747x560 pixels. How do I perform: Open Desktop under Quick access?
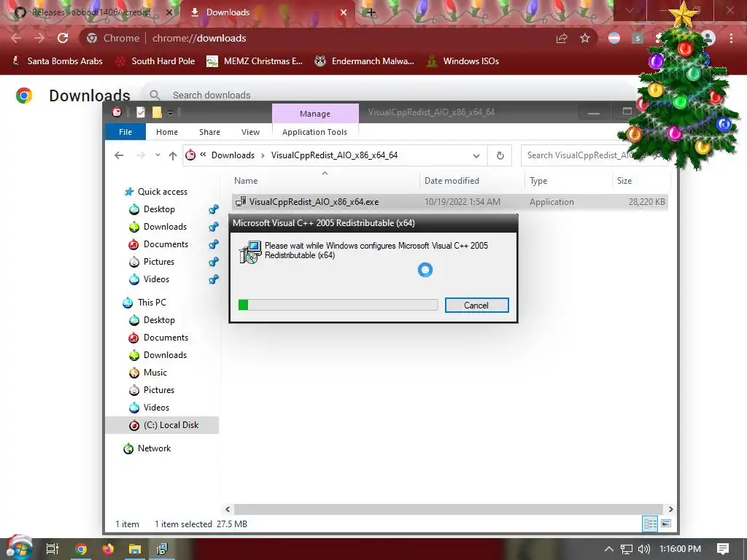[152, 209]
